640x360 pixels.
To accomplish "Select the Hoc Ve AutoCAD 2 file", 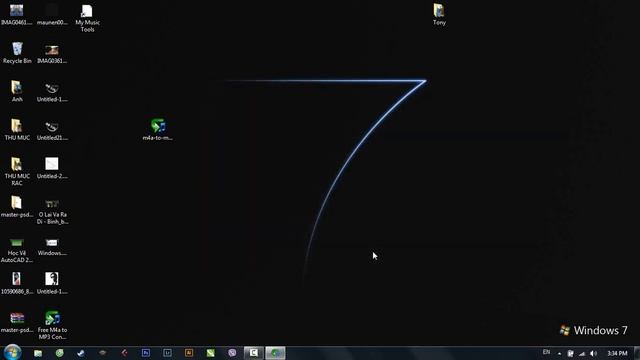I will 17,250.
